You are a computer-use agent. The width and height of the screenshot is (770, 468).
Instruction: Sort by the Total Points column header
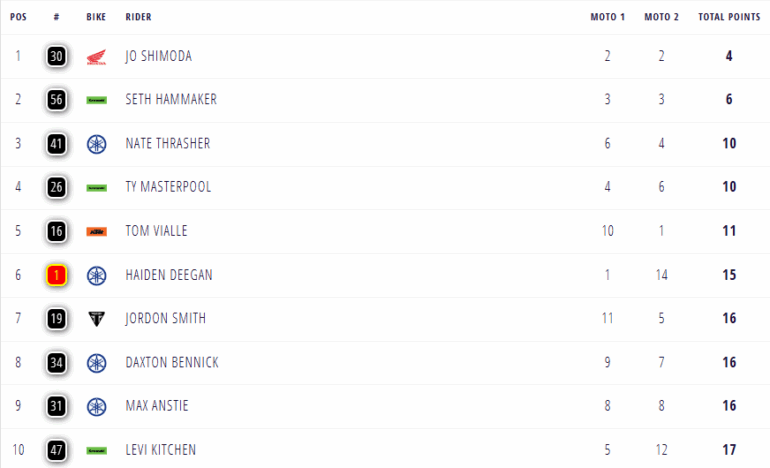point(726,17)
